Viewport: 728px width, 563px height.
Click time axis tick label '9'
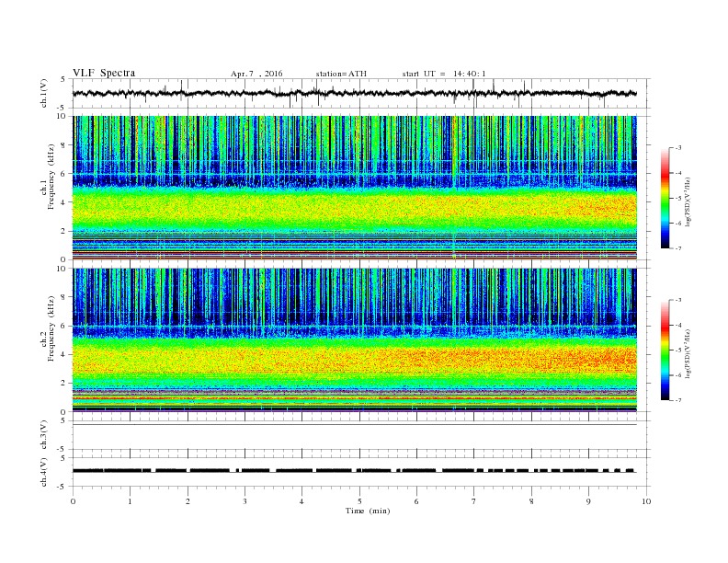588,501
